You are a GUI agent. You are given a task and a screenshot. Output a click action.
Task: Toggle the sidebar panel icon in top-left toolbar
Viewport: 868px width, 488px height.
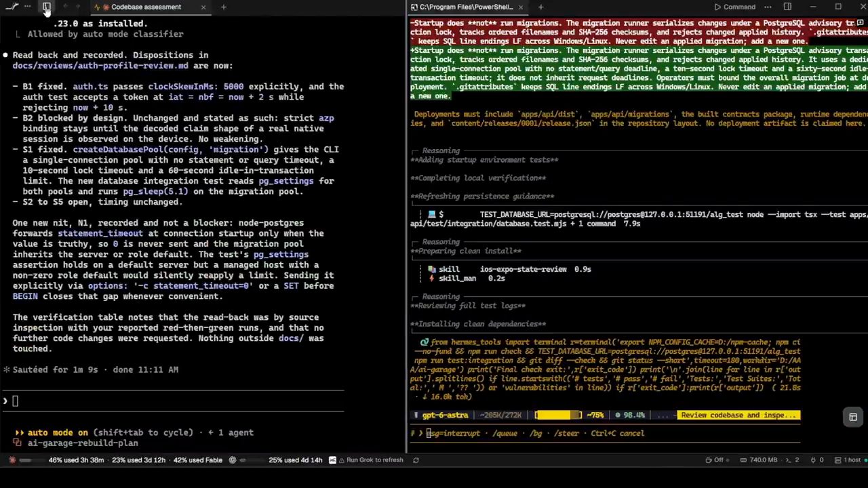point(46,7)
